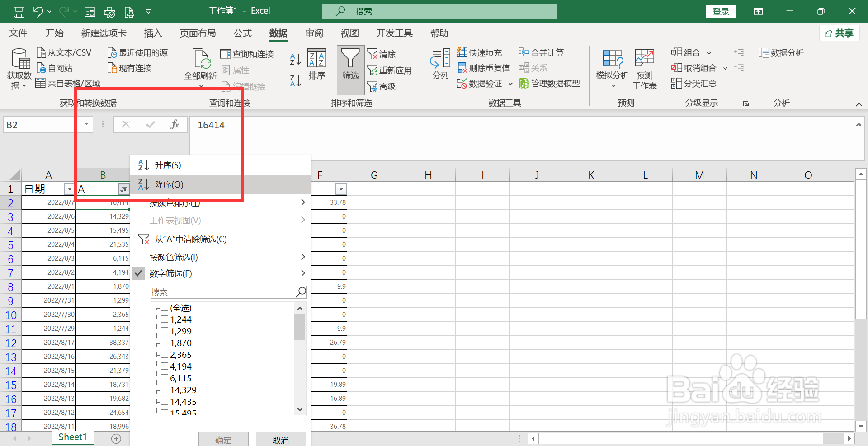Click the Cancel (取消) button
Screen dimensions: 868x446
click(281, 440)
